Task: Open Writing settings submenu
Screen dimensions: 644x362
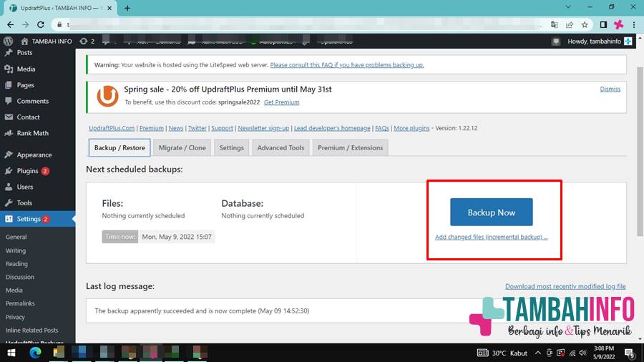Action: [x=16, y=250]
